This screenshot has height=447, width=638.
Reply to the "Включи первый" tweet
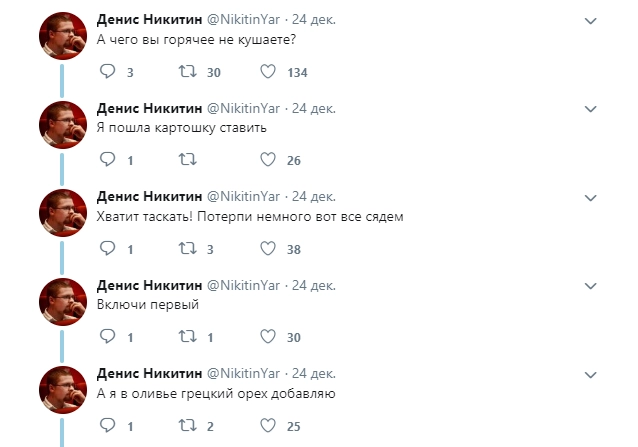click(108, 337)
